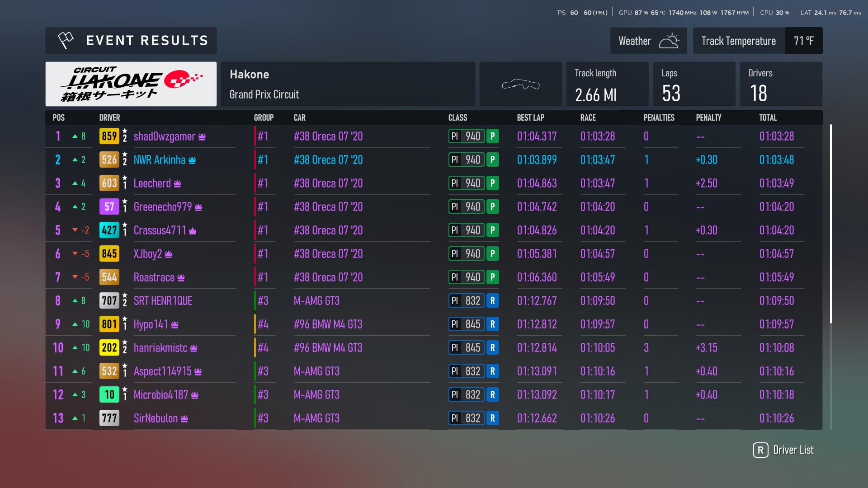The height and width of the screenshot is (488, 868).
Task: Click the crown icon next to NWR Arkinha
Action: (192, 160)
